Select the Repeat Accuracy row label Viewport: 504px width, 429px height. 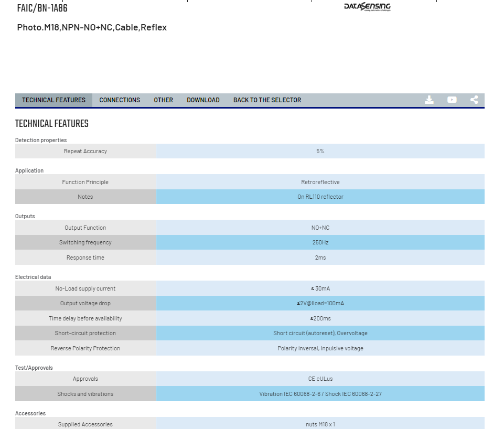(x=85, y=151)
